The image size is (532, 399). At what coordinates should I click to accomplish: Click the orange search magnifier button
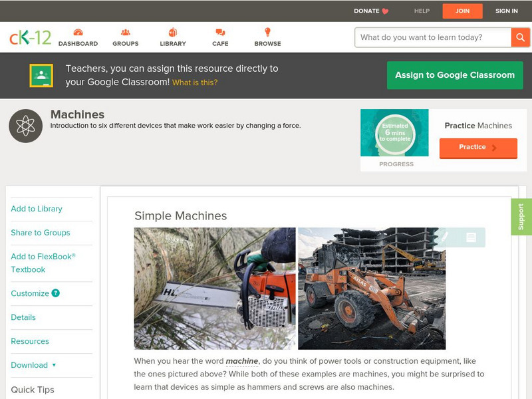click(520, 37)
